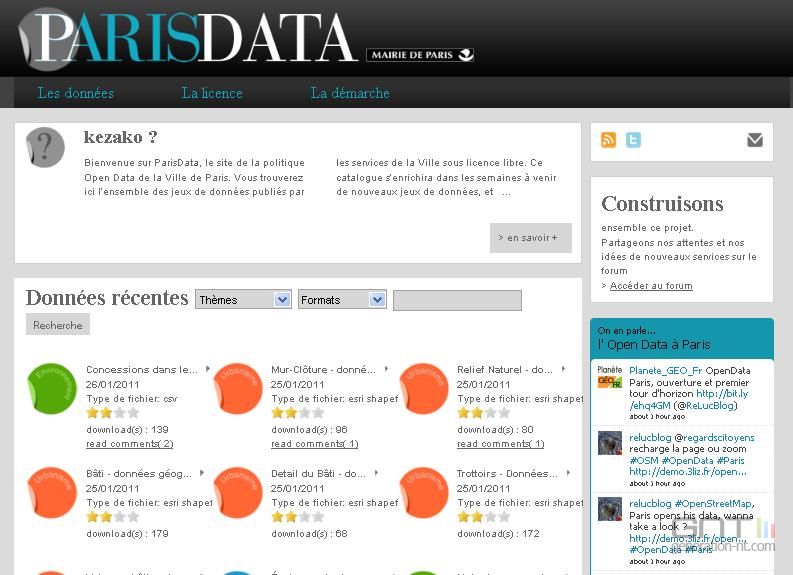Viewport: 793px width, 575px height.
Task: Rate Mur-Clôture dataset using its stars
Action: tap(297, 413)
